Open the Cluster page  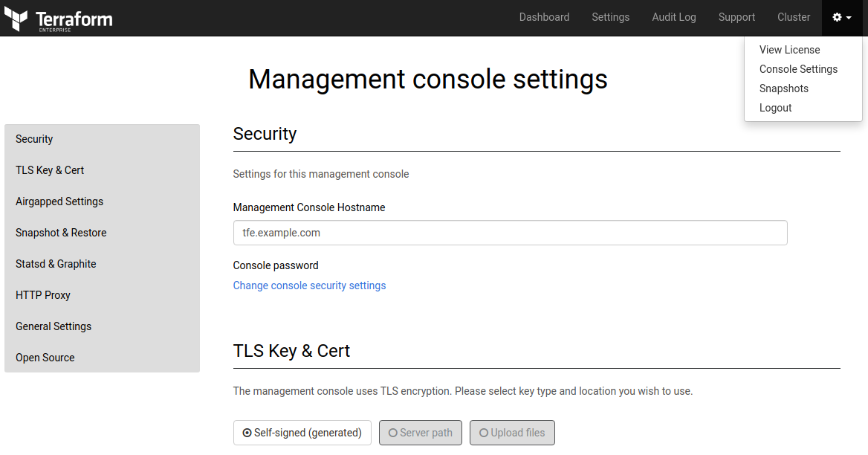[x=793, y=17]
